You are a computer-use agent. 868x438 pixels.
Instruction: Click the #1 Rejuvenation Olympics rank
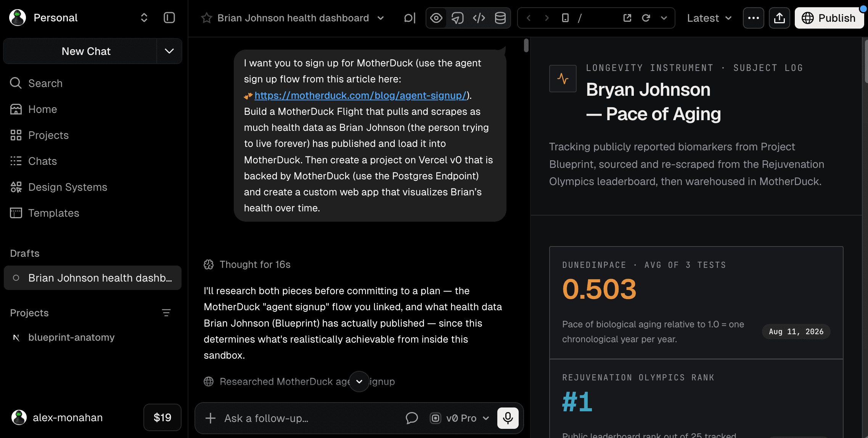(x=577, y=401)
